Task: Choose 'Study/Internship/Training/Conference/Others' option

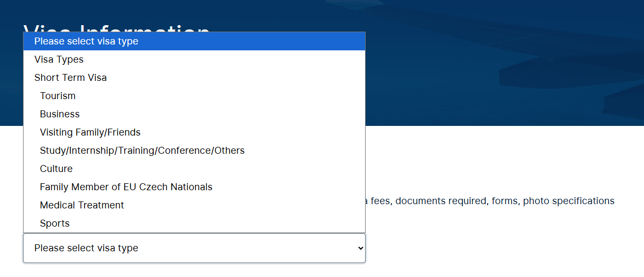Action: tap(194, 151)
